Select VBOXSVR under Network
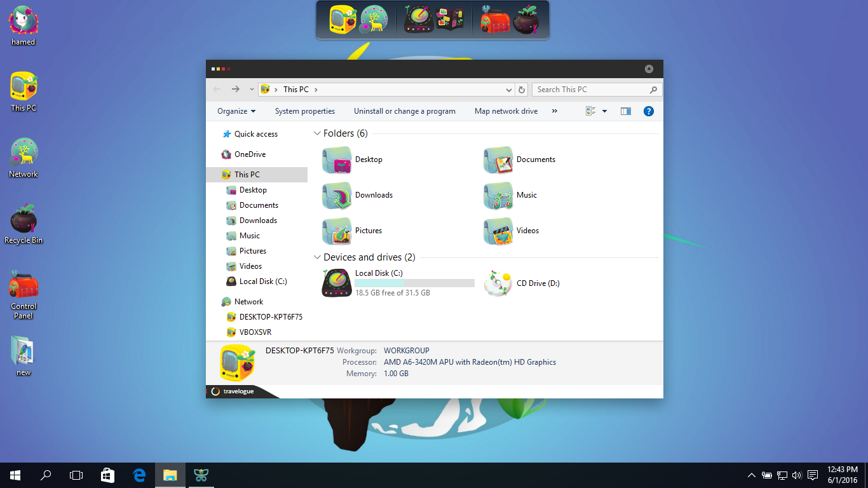 [255, 332]
